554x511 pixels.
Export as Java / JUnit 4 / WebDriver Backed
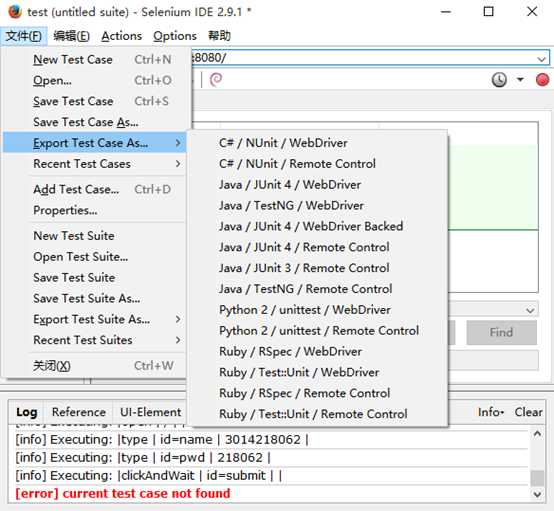coord(318,226)
